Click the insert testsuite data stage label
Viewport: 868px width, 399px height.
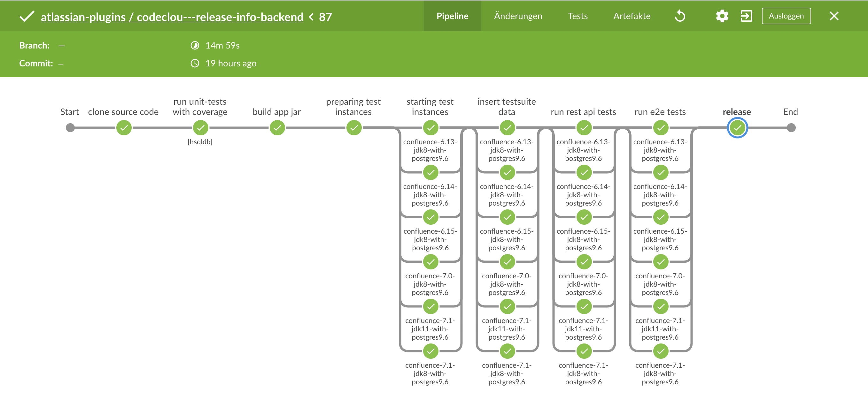tap(507, 107)
